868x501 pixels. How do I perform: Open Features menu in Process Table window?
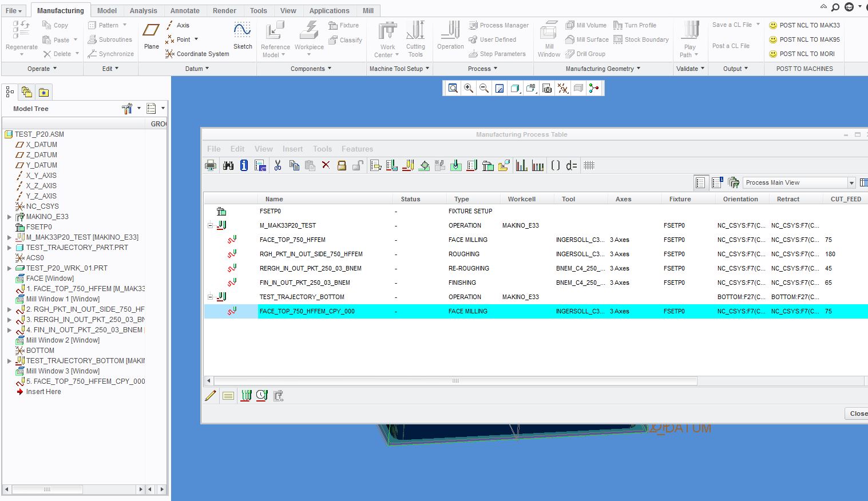357,149
